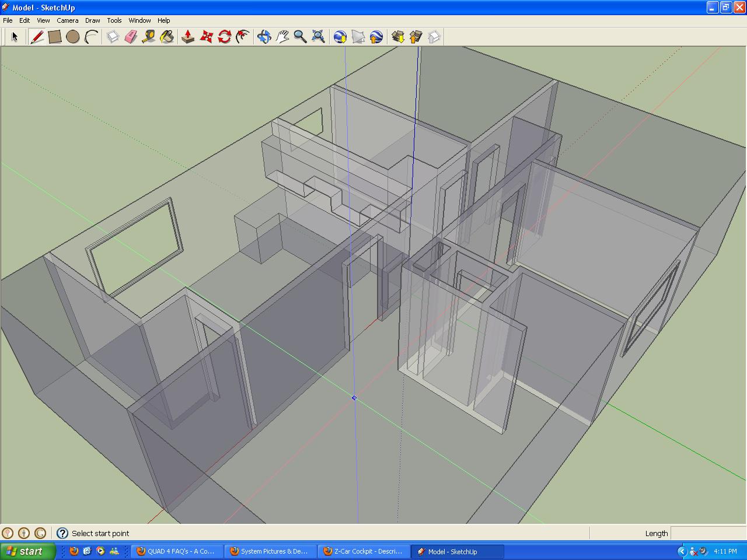Click the 4:11 PM system clock
The image size is (747, 560).
[725, 551]
